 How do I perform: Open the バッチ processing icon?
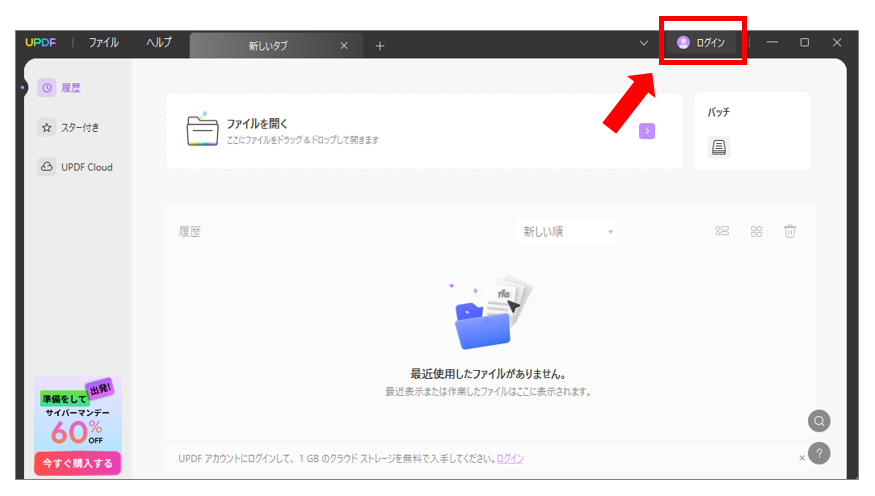click(719, 147)
